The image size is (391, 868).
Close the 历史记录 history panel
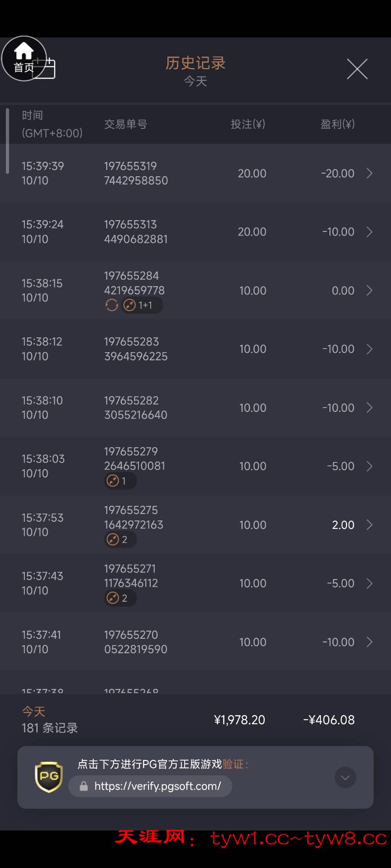357,69
